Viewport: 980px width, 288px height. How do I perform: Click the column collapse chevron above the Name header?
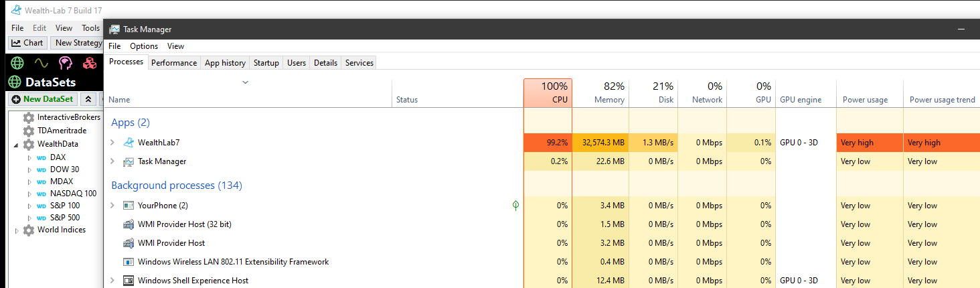(246, 82)
